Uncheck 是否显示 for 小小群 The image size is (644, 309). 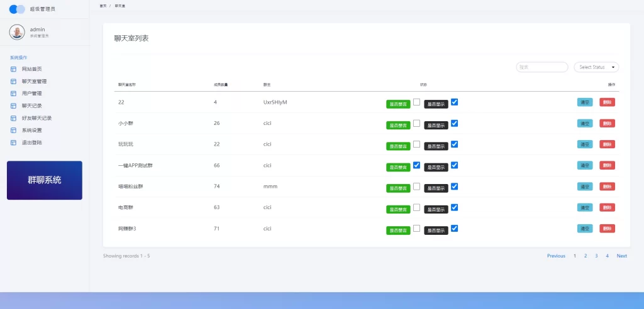[x=454, y=123]
